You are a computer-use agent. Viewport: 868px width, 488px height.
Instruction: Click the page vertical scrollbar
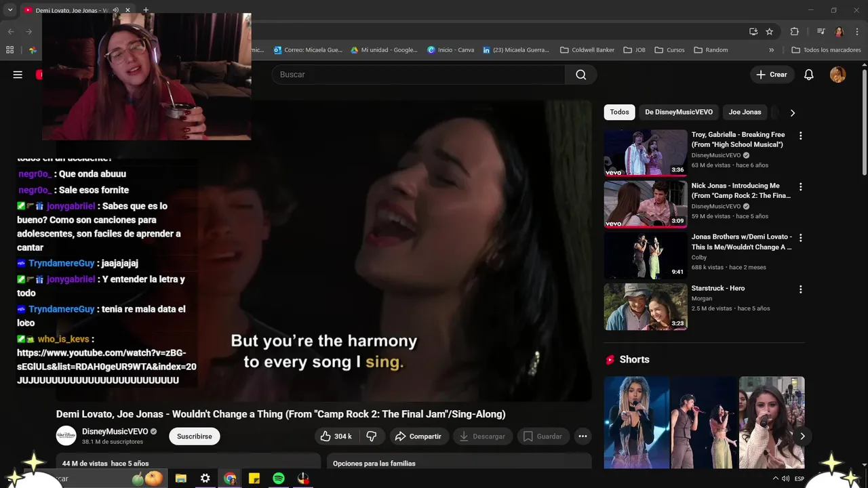[864, 122]
